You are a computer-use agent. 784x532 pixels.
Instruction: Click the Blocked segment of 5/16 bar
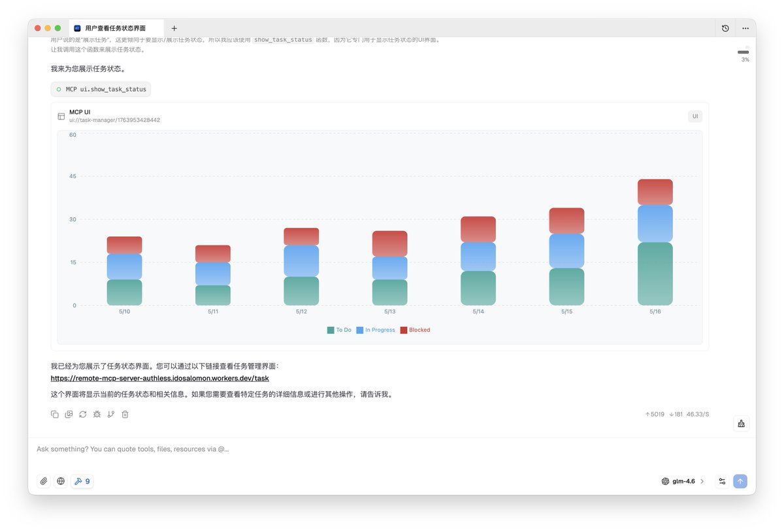[x=655, y=192]
